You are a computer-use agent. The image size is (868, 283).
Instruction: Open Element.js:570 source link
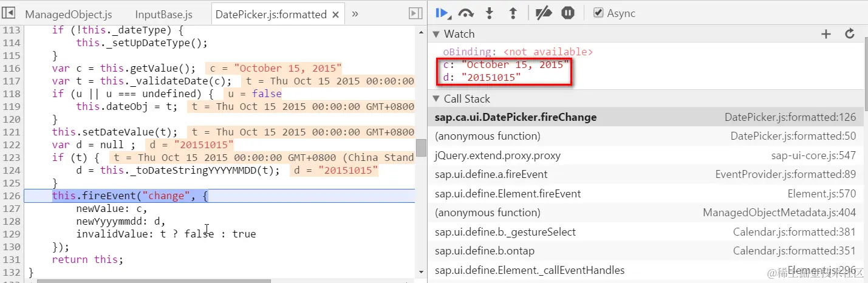(822, 194)
